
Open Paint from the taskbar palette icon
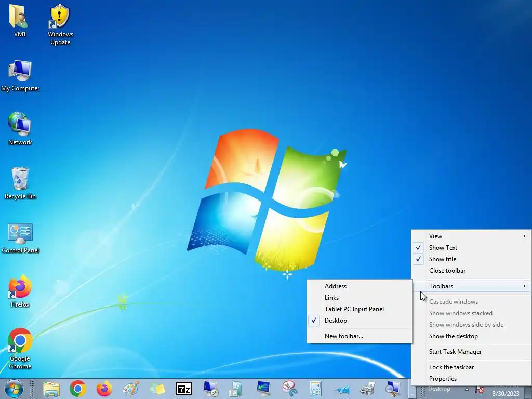[x=130, y=389]
